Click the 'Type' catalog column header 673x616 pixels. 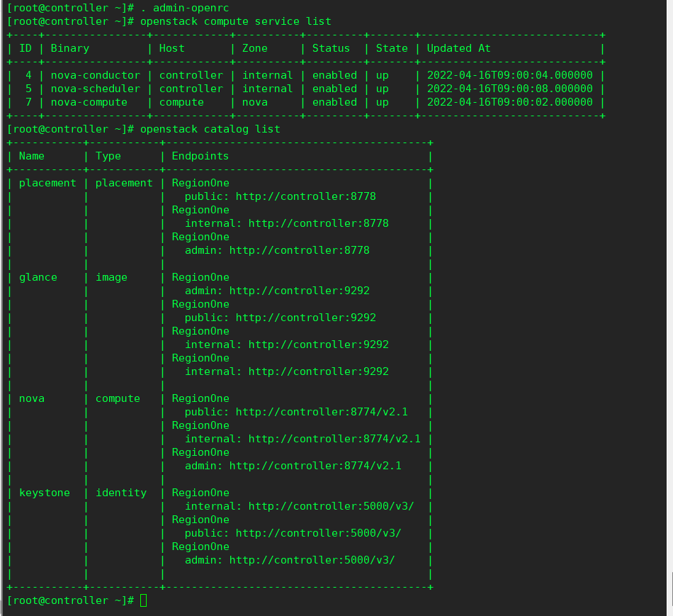click(x=108, y=156)
